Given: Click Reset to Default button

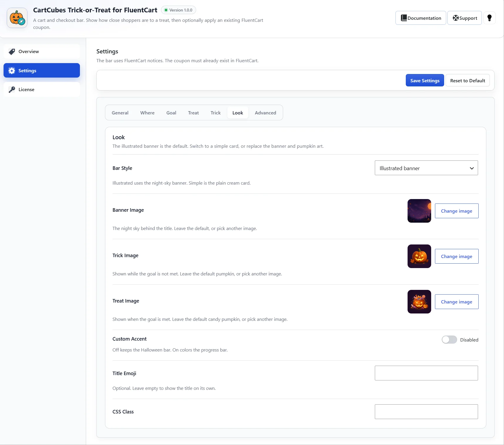Looking at the screenshot, I should tap(467, 81).
